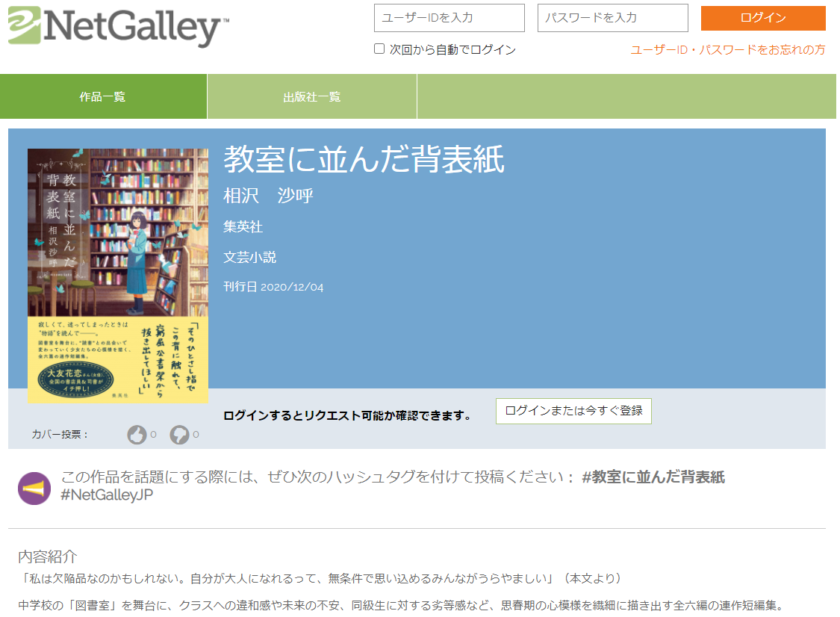Click hashtag #教室に並んだ背表紙
This screenshot has height=617, width=840.
653,477
